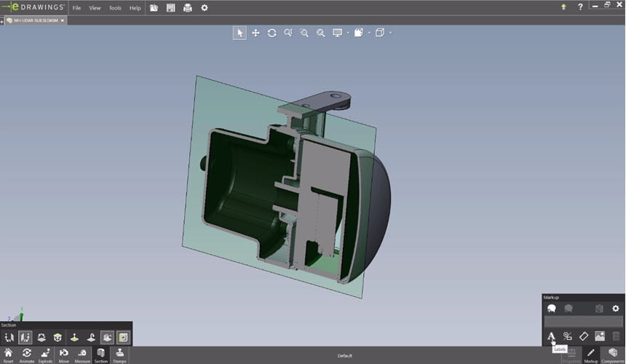Open the dropdown arrow beside monitor icon

coord(348,33)
